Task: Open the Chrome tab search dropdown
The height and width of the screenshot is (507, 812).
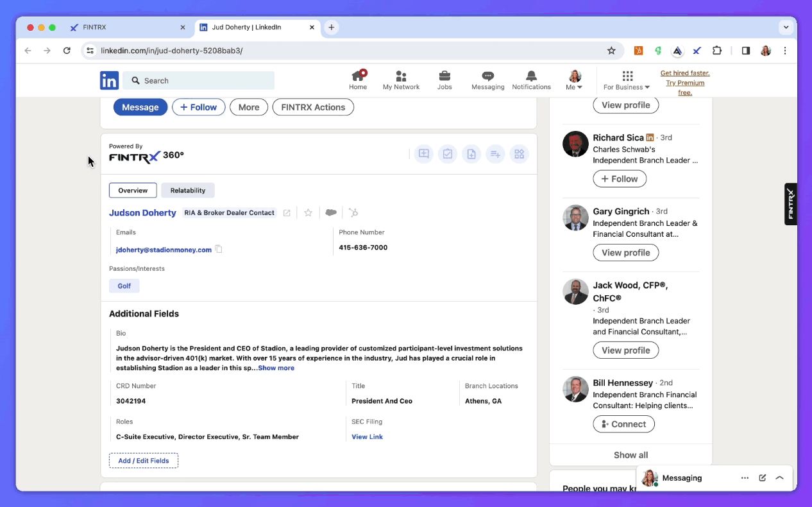Action: pyautogui.click(x=786, y=28)
